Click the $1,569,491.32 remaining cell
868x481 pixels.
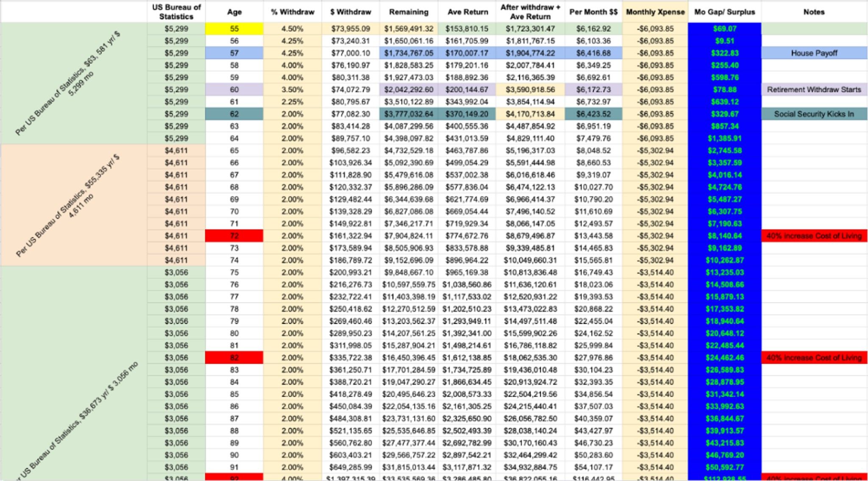point(409,29)
